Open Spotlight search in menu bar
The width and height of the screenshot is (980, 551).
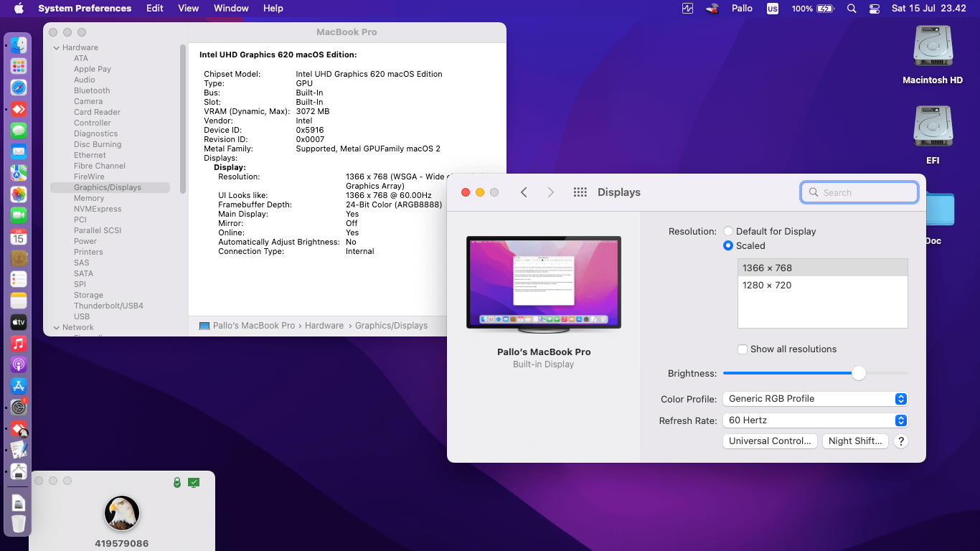click(x=852, y=9)
